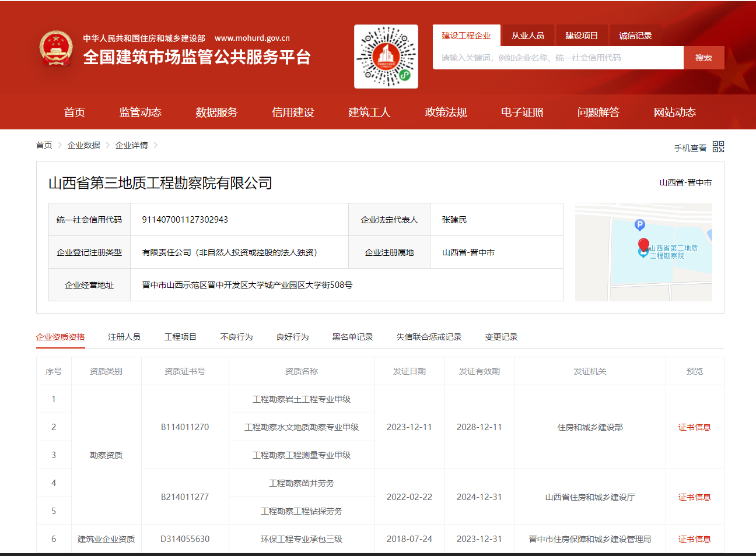Click certificate number B214011277
The height and width of the screenshot is (556, 756).
(x=185, y=497)
